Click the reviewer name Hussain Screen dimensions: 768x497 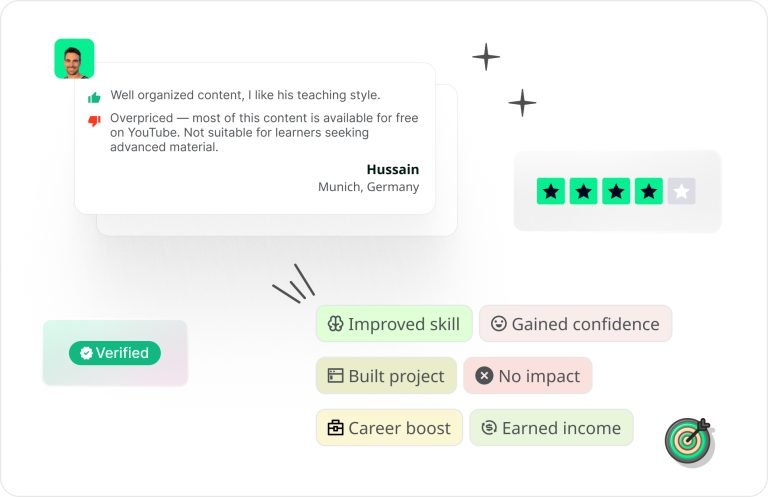392,169
